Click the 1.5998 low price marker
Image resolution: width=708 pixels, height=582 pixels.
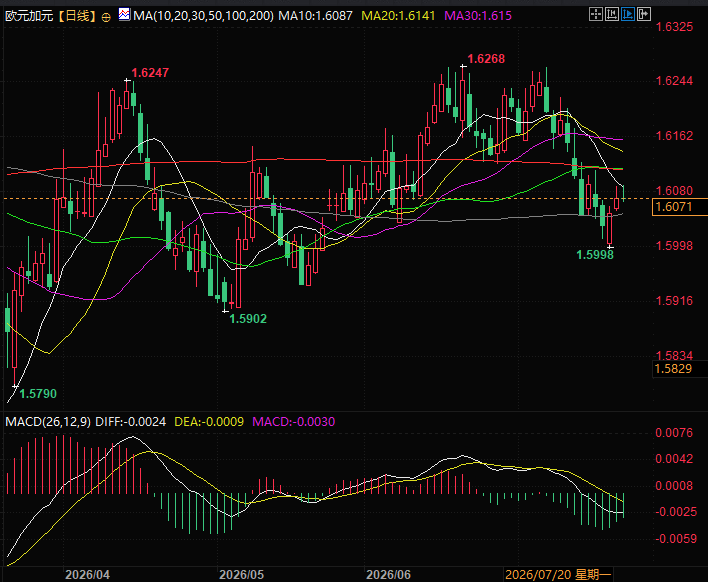(x=595, y=255)
